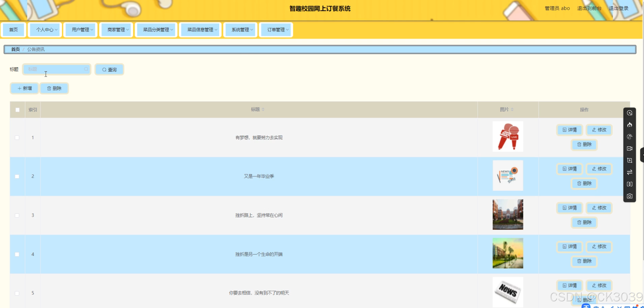Go to the 首页 navigation tab
The image size is (644, 308).
14,30
